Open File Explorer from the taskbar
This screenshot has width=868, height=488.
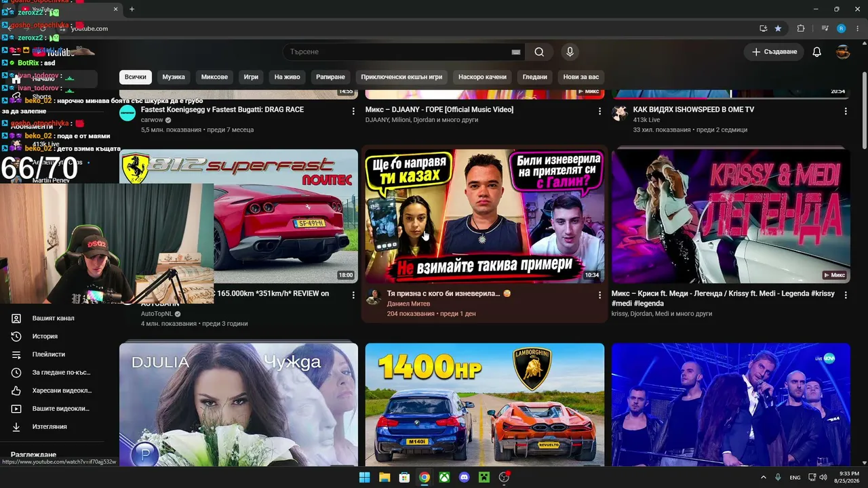[x=384, y=477]
